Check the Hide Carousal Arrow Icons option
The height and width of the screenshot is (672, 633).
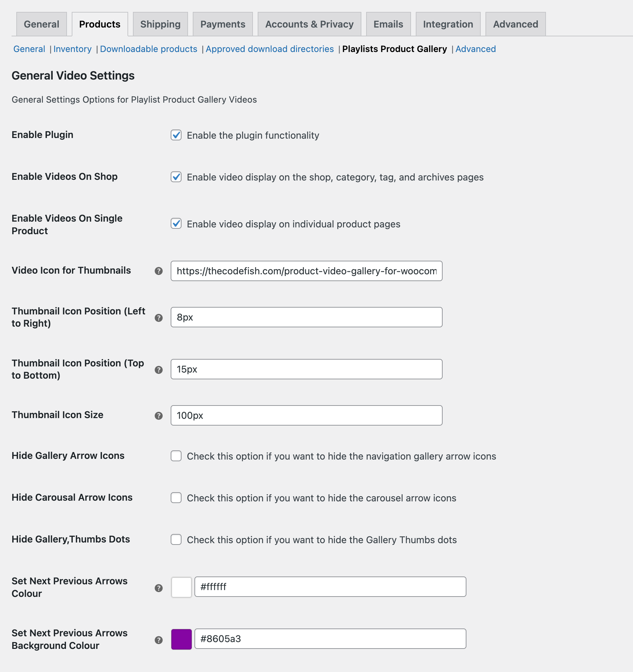tap(176, 498)
